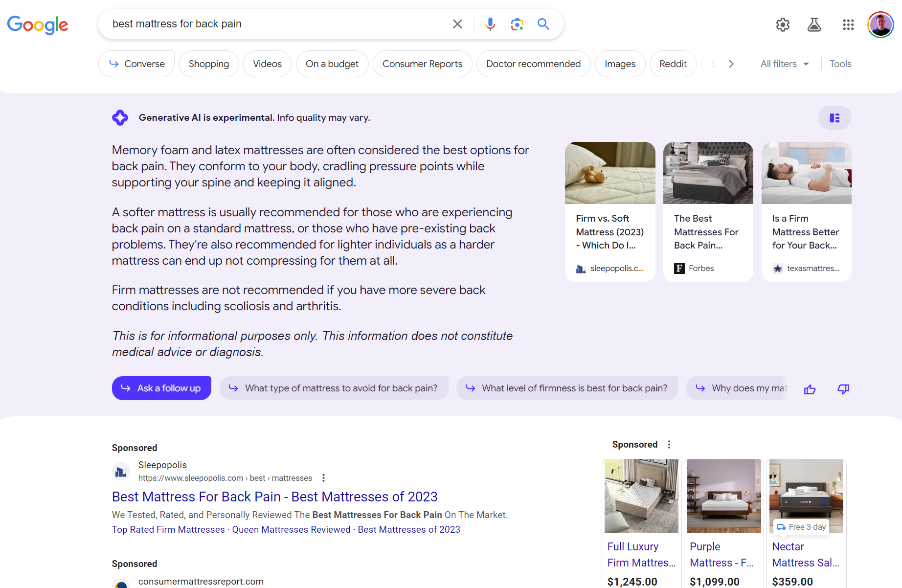
Task: Click the microphone voice search icon
Action: tap(490, 23)
